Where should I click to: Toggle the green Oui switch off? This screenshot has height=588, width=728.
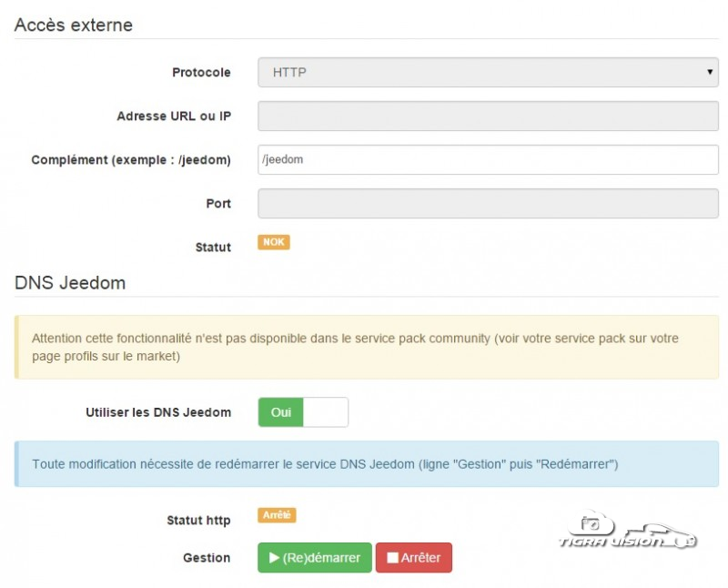click(281, 412)
